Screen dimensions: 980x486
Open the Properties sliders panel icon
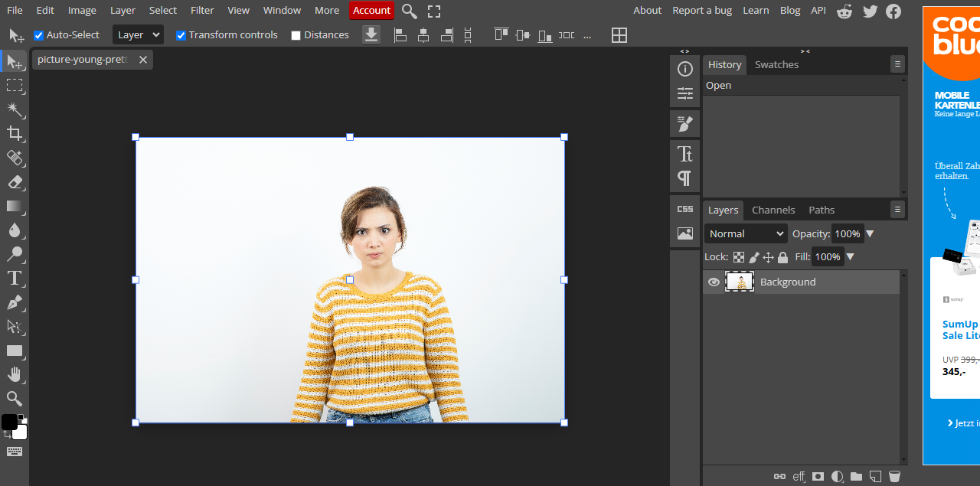point(685,93)
